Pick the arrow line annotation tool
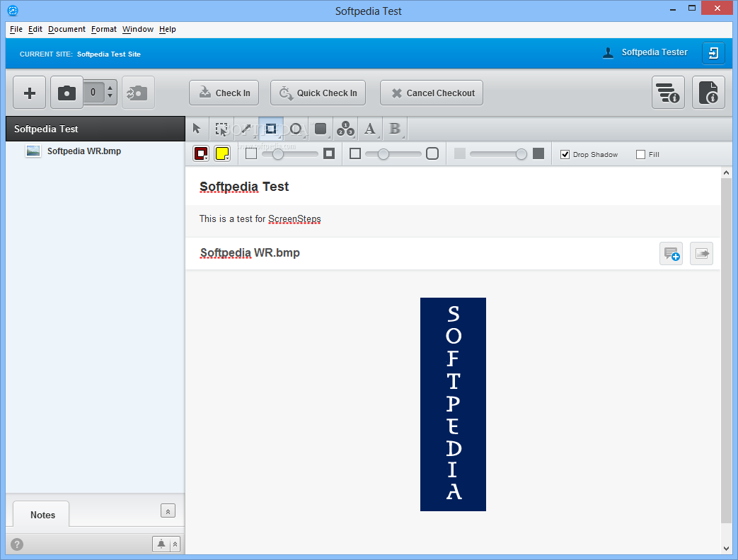 (x=246, y=129)
